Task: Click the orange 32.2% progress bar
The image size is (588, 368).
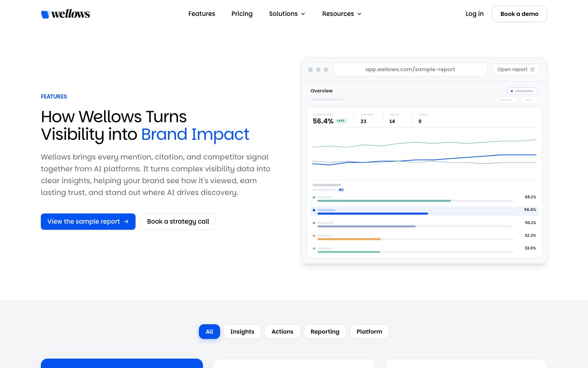Action: pos(349,239)
